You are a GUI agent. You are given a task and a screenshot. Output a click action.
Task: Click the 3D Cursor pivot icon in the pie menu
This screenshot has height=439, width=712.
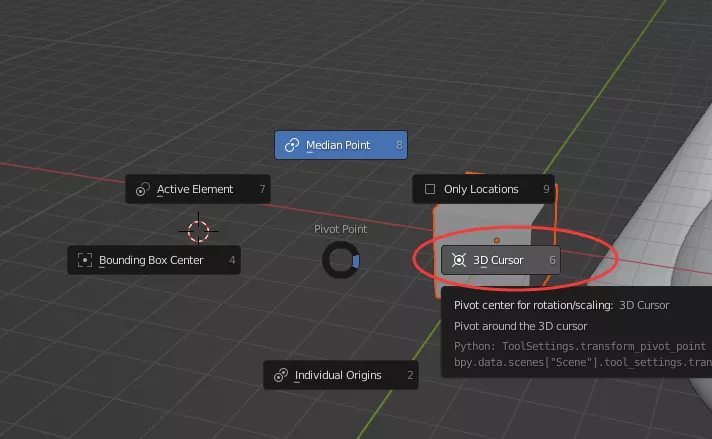pyautogui.click(x=458, y=260)
